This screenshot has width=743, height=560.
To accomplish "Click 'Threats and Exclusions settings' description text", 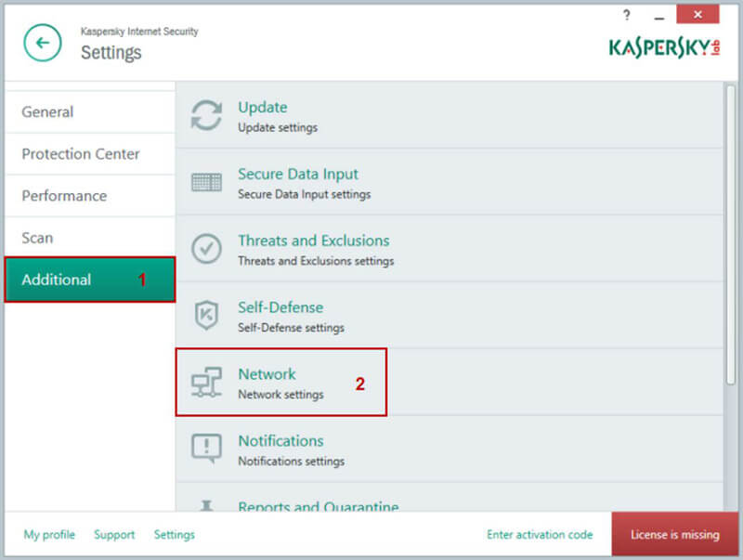I will click(316, 262).
